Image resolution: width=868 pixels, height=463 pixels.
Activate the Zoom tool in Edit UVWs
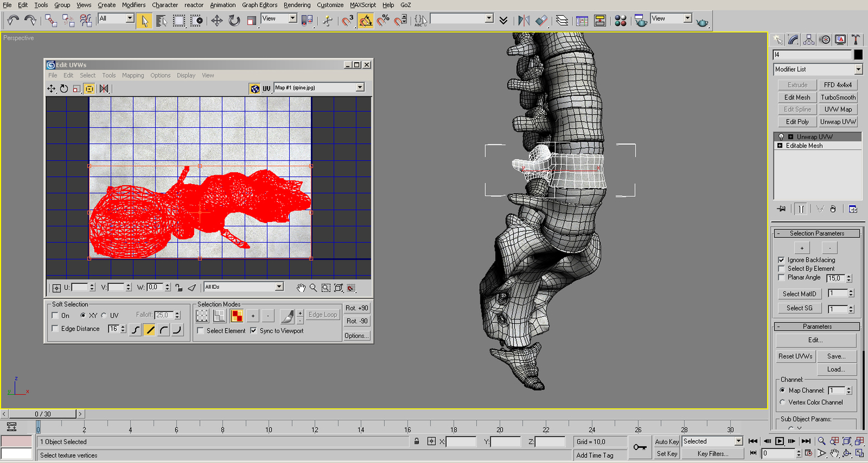(314, 287)
